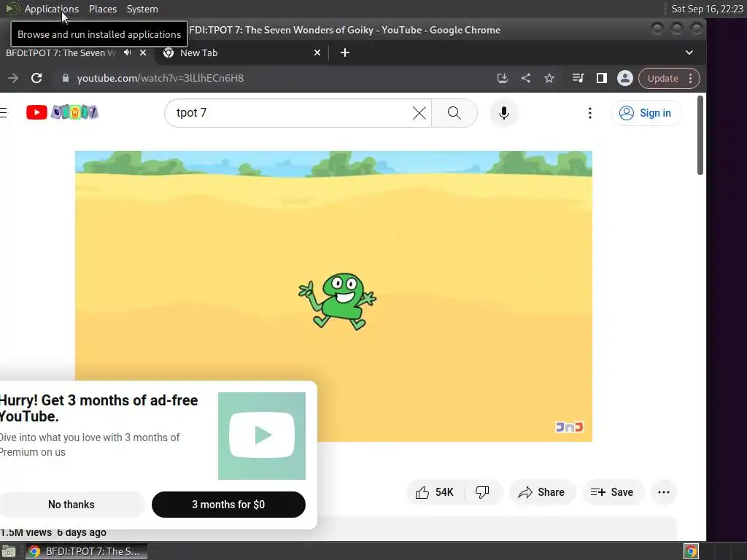
Task: Reload the YouTube page
Action: tap(36, 78)
